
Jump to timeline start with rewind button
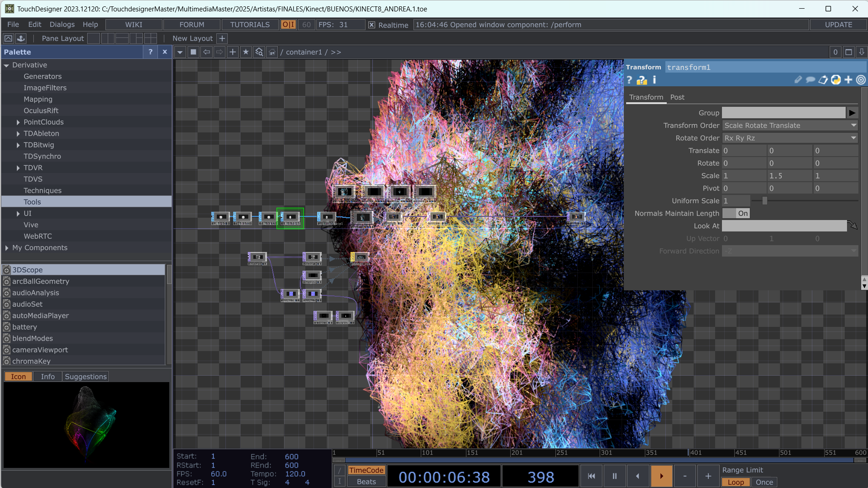(591, 476)
